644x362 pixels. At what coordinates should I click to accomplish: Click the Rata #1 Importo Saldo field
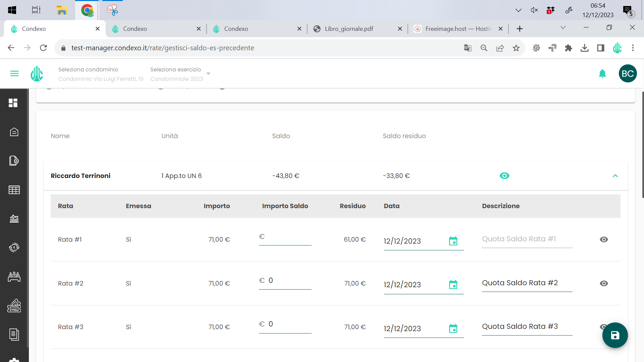(288, 237)
